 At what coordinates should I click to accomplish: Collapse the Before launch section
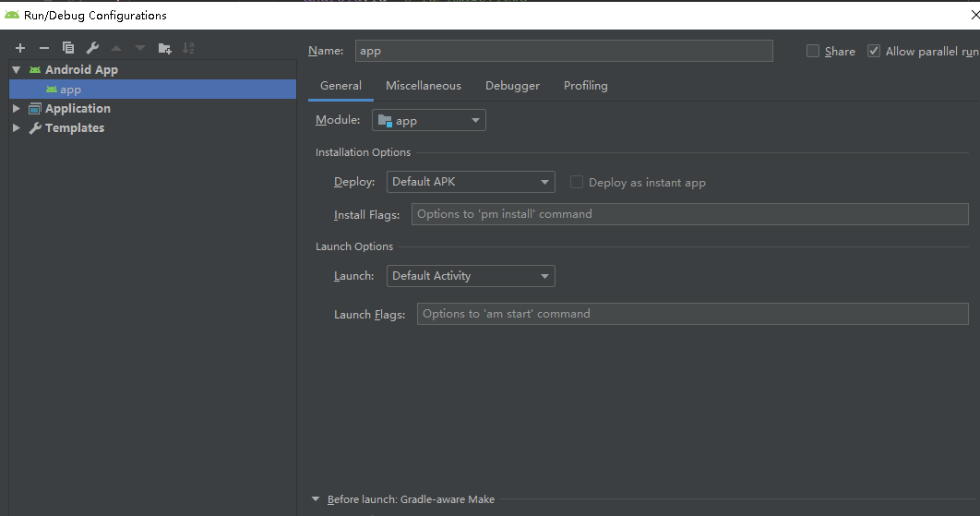316,499
